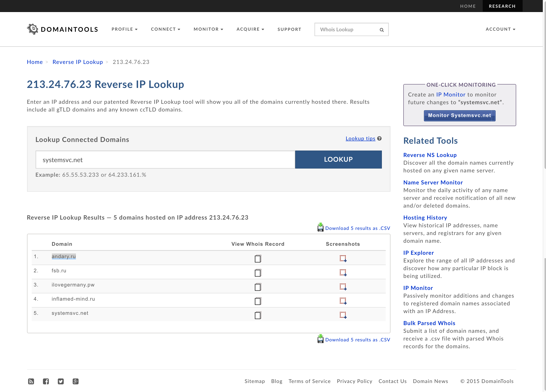View Whois record icon for fsb.ru
Screen dimensions: 546x392
pyautogui.click(x=258, y=273)
